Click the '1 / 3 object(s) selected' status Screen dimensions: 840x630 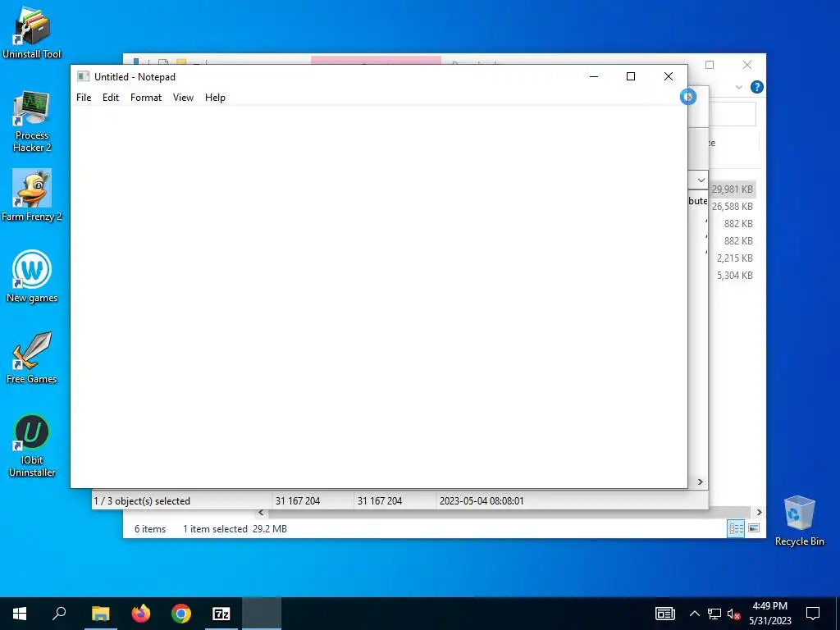point(142,501)
